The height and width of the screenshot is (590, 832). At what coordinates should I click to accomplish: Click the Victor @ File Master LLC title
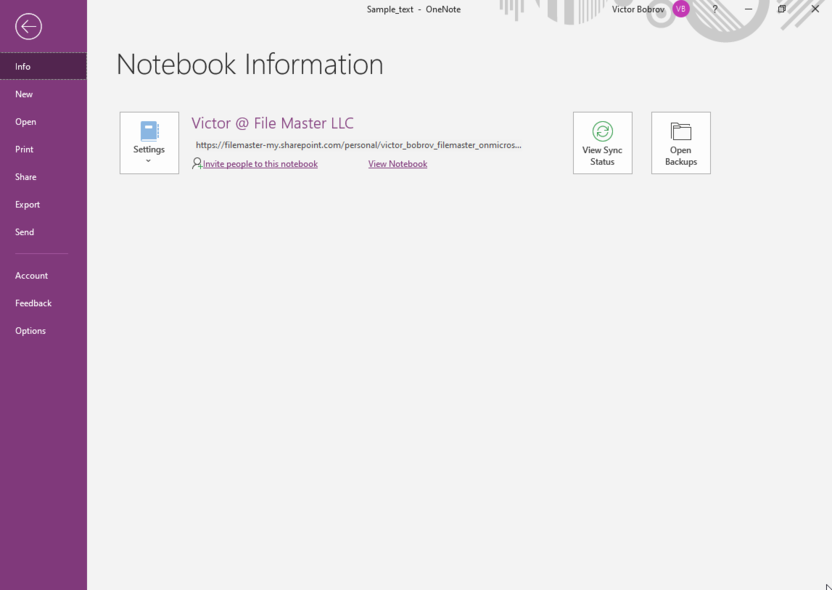tap(272, 123)
